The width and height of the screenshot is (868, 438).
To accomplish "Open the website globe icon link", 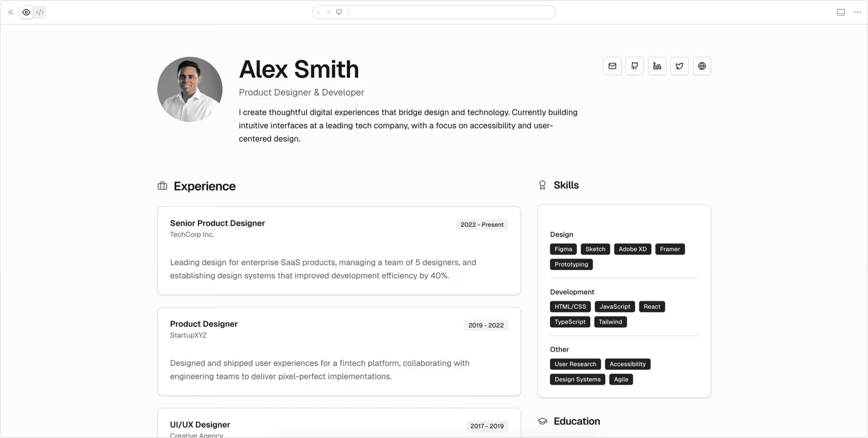I will (x=702, y=66).
